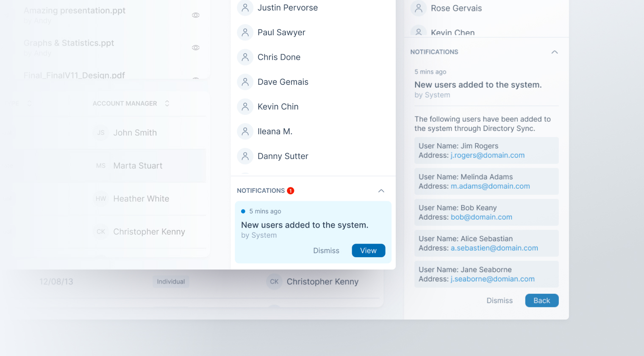Toggle visibility of Amazing presentation.ppt
The height and width of the screenshot is (356, 644).
click(195, 15)
